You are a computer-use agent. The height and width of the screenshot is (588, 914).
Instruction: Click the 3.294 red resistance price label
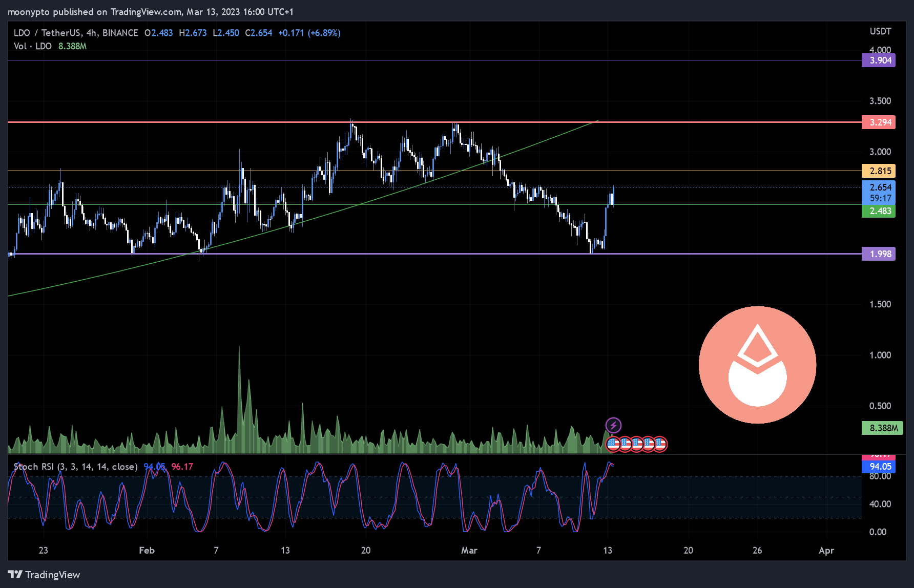tap(879, 122)
